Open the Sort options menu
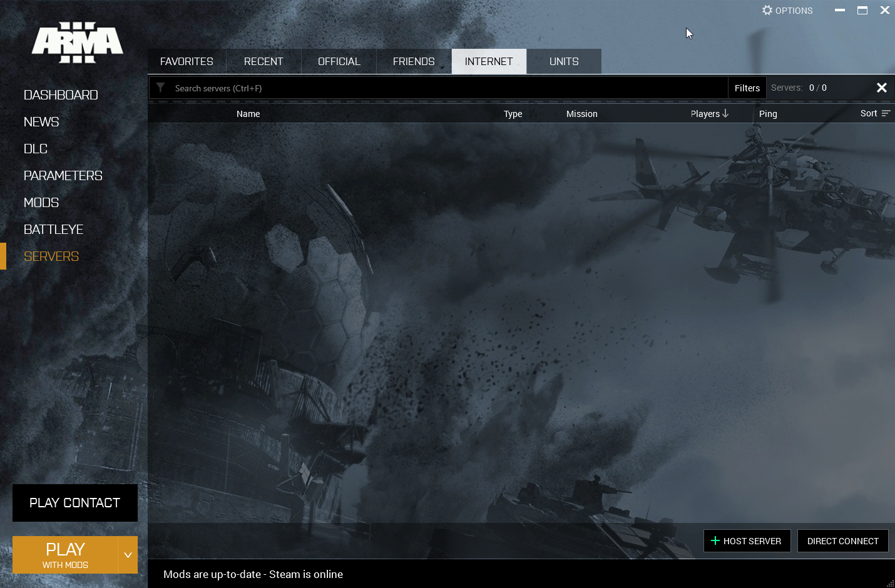 point(875,113)
